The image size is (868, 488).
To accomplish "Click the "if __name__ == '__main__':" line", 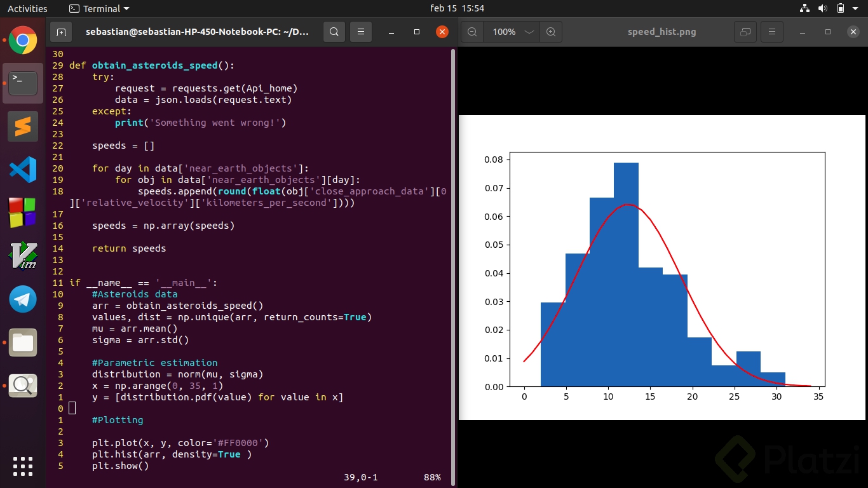I will tap(144, 283).
